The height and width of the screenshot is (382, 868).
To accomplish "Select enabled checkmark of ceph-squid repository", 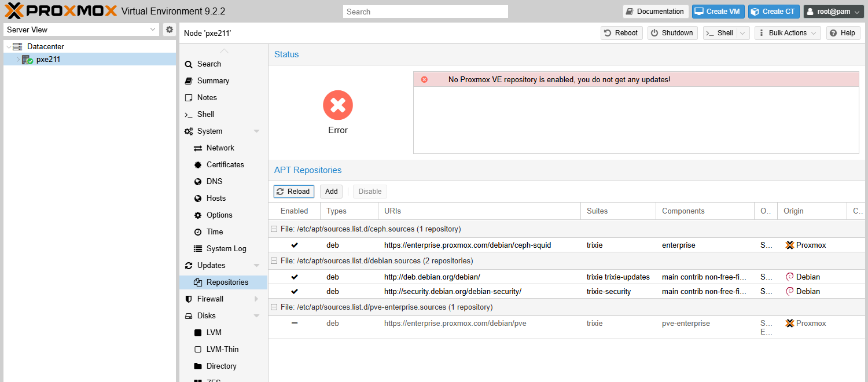I will coord(295,245).
